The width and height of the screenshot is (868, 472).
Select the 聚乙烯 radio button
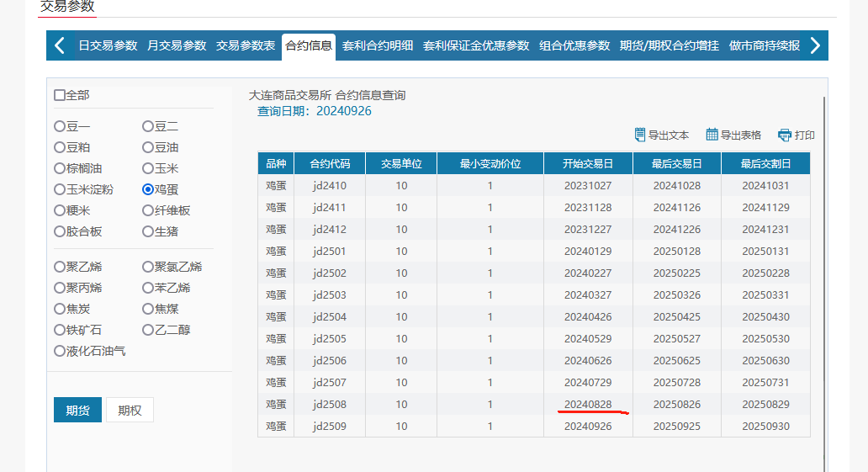pyautogui.click(x=59, y=267)
